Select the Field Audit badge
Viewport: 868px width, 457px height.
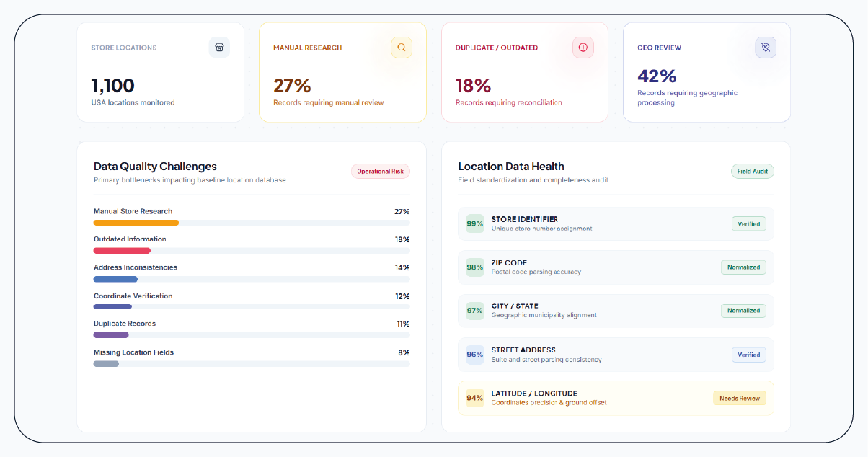[753, 172]
